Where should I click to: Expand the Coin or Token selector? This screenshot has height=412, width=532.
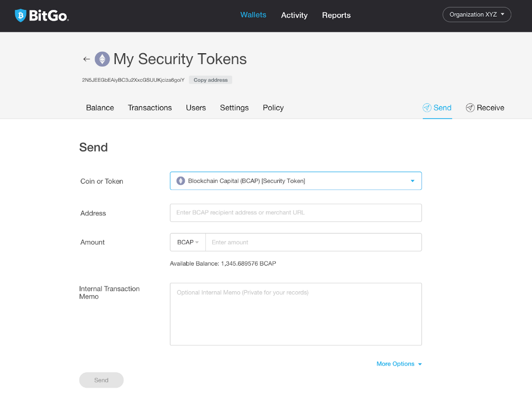pos(296,181)
